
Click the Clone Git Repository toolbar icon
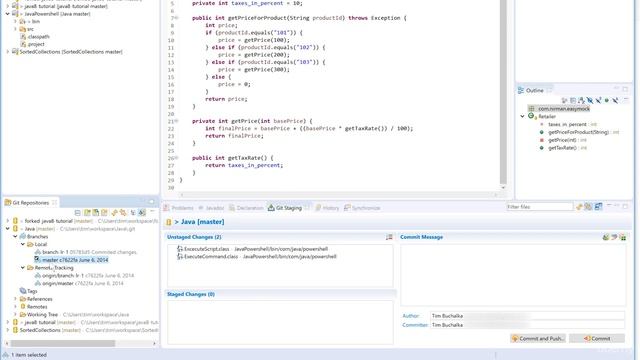pos(96,213)
